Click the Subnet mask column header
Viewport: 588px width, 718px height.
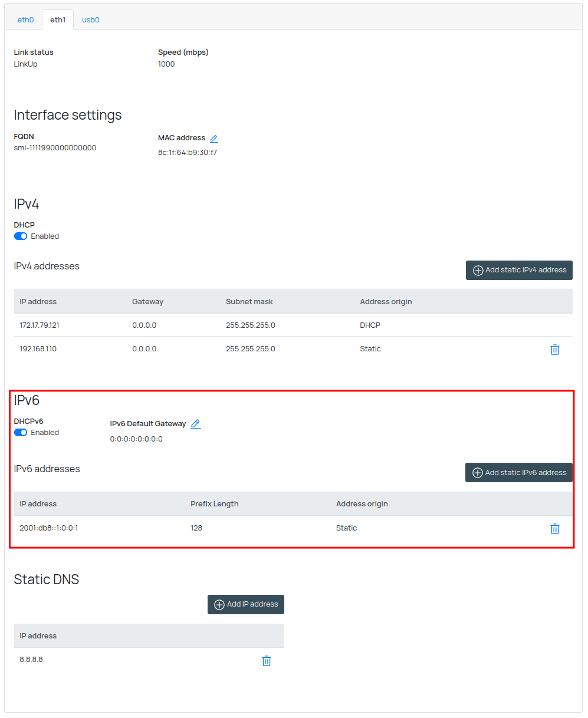(249, 302)
